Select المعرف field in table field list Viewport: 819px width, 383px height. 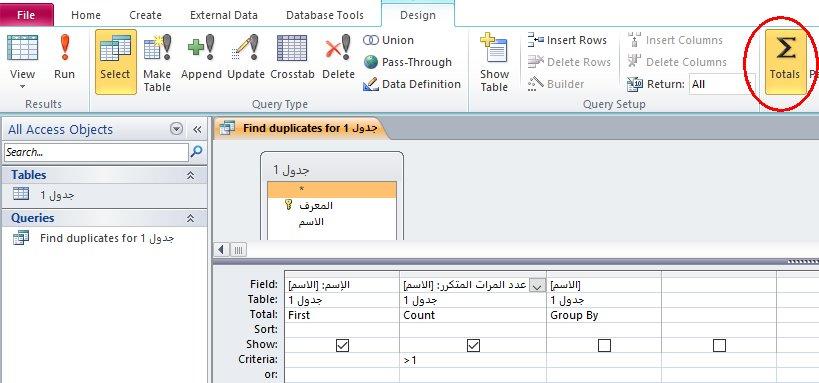(x=332, y=206)
